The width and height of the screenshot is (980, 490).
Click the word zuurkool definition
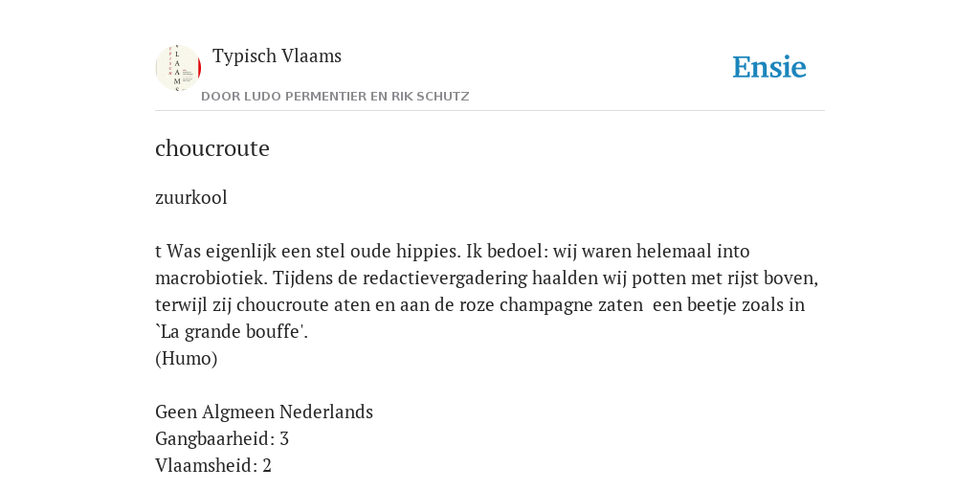pos(191,197)
